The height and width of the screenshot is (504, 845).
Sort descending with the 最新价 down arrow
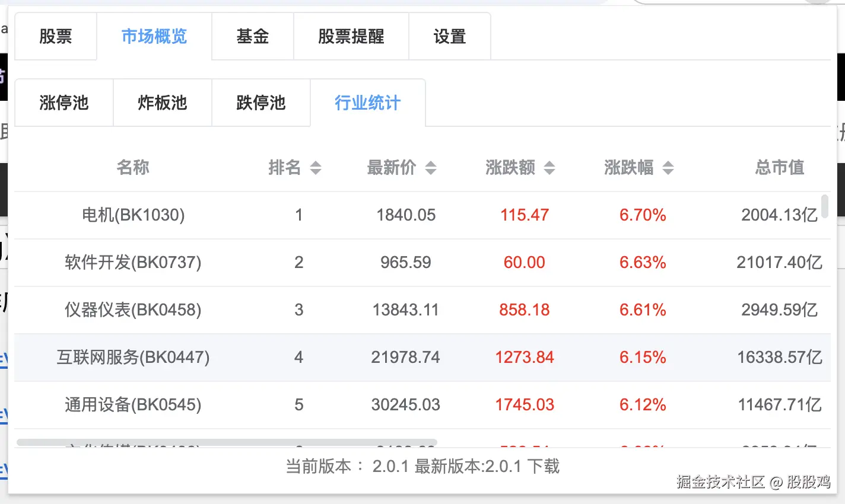[432, 172]
